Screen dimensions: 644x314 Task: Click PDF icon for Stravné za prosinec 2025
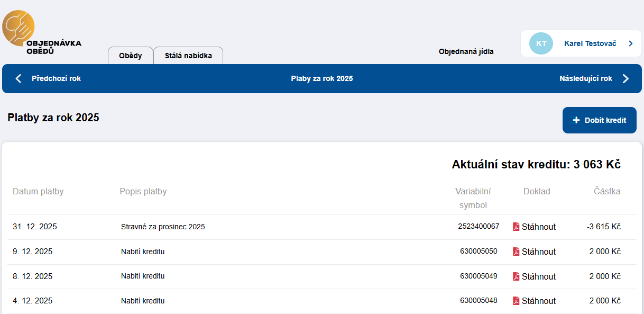point(516,227)
